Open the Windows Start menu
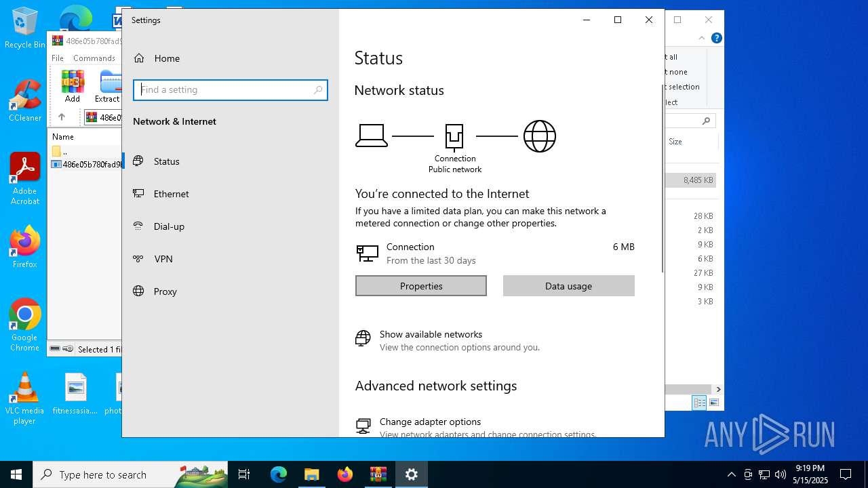This screenshot has height=488, width=868. click(x=16, y=474)
